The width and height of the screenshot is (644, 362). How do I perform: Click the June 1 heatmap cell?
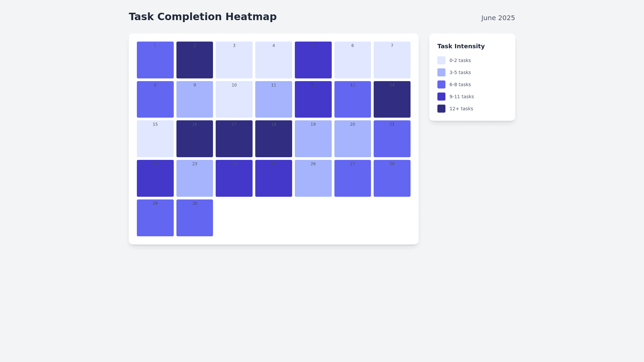pyautogui.click(x=155, y=60)
